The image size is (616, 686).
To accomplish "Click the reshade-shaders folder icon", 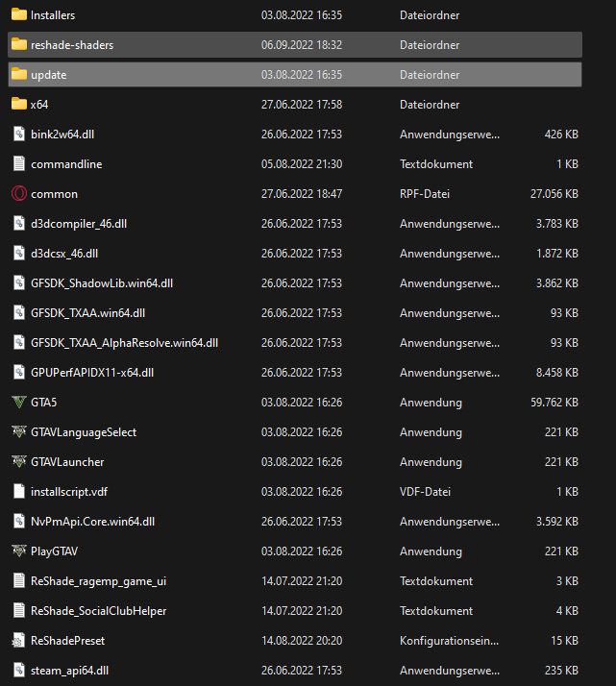I will pos(19,44).
